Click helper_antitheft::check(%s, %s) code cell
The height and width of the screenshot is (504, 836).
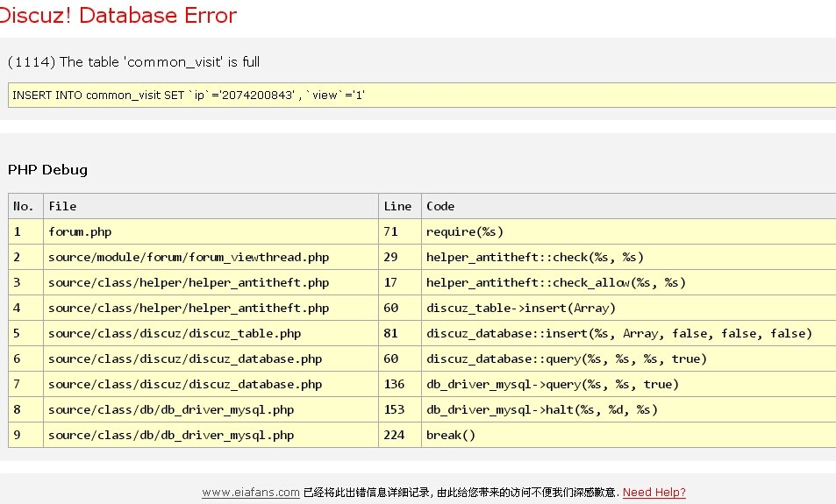tap(629, 258)
